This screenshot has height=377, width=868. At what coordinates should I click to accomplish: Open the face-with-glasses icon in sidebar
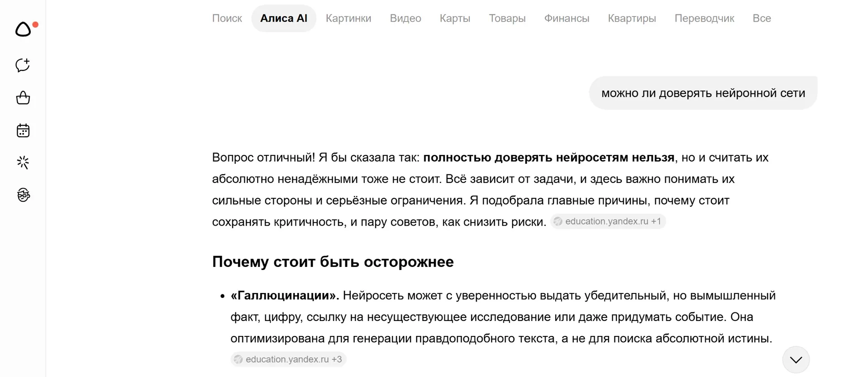23,195
